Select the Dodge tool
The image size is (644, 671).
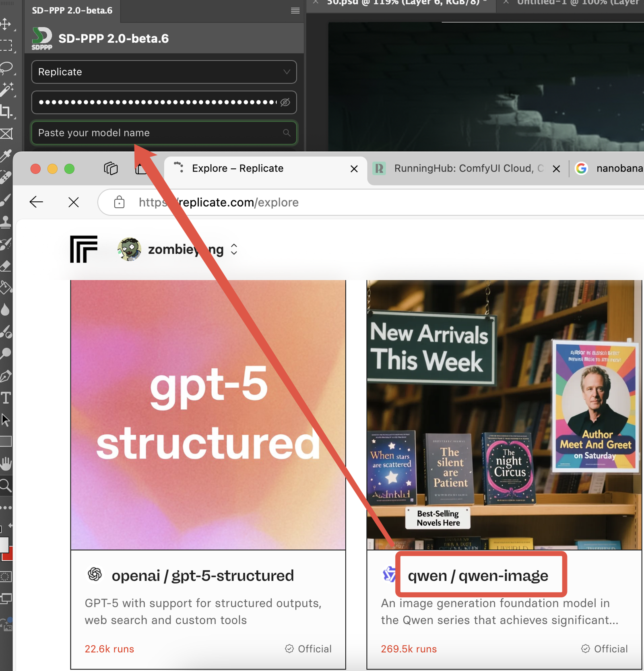pyautogui.click(x=6, y=354)
